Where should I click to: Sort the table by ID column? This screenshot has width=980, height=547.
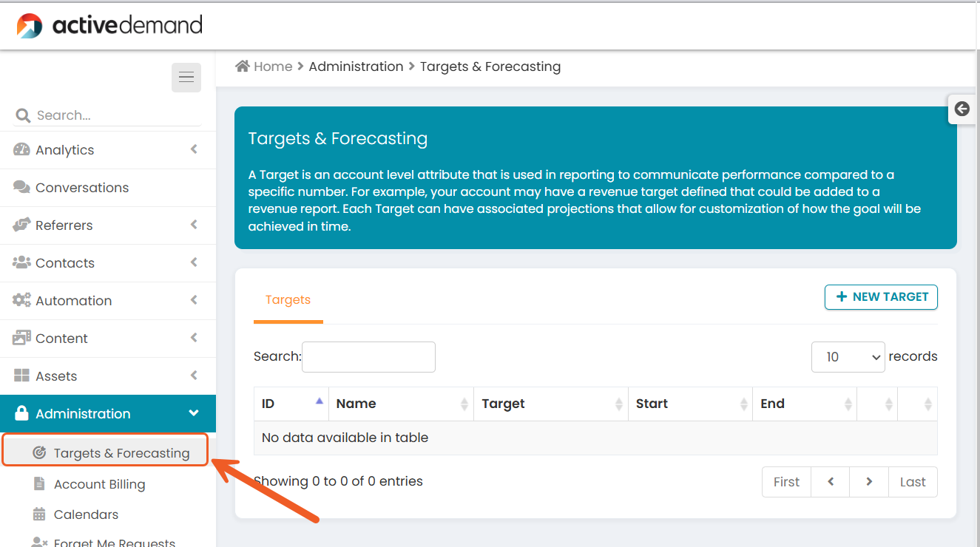pyautogui.click(x=291, y=404)
